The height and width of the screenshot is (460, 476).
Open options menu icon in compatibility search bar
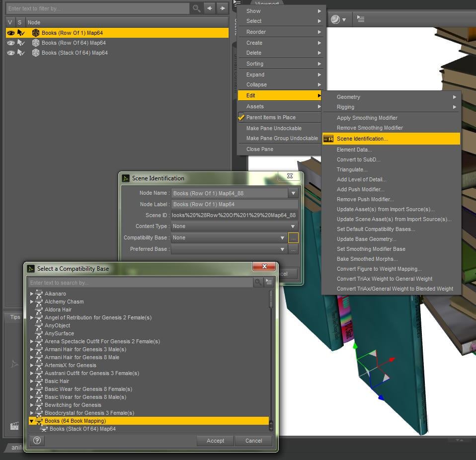(269, 282)
